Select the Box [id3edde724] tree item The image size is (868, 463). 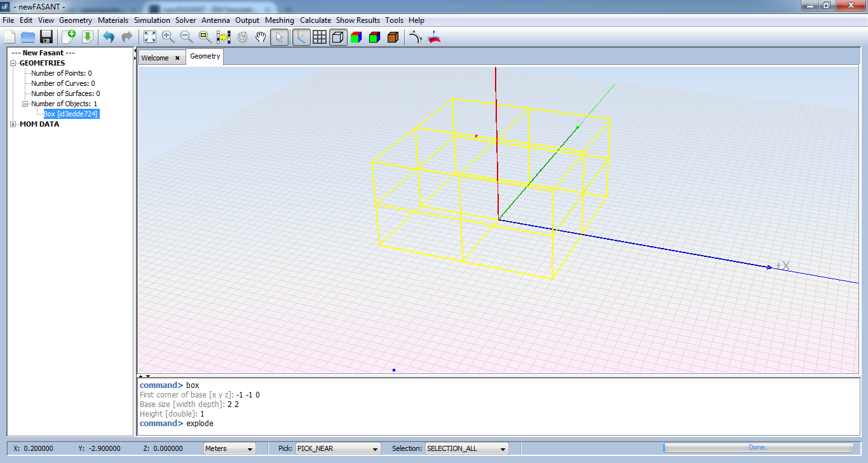coord(71,114)
